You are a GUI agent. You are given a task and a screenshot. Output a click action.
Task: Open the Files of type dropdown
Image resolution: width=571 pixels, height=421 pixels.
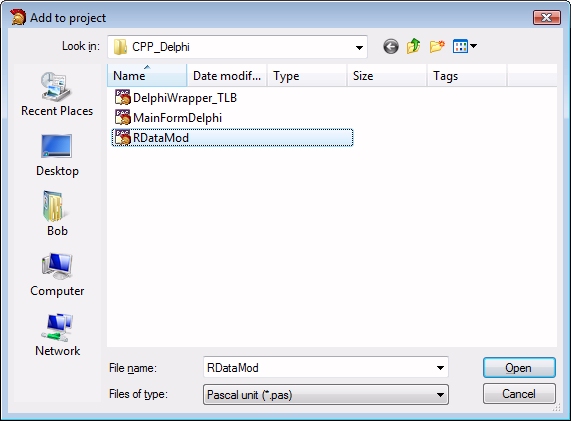click(326, 395)
